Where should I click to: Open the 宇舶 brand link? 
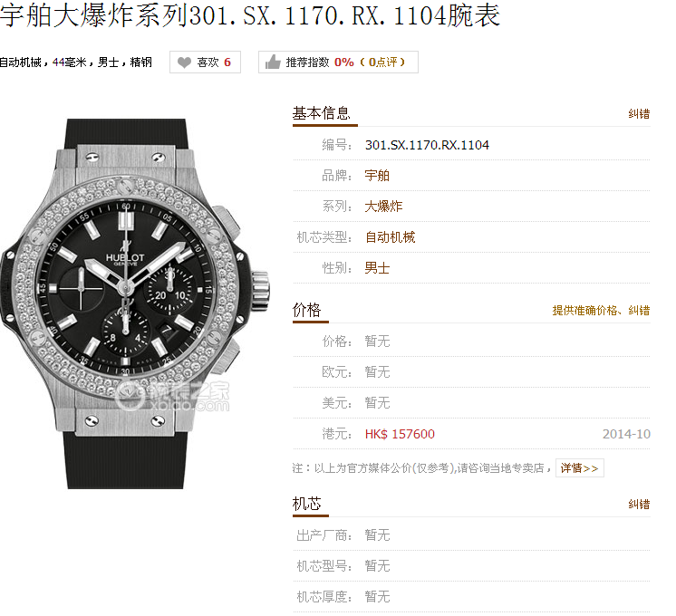point(377,176)
